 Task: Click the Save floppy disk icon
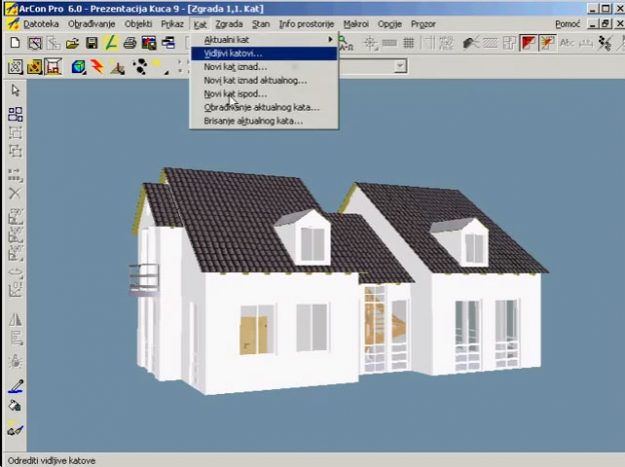click(91, 43)
